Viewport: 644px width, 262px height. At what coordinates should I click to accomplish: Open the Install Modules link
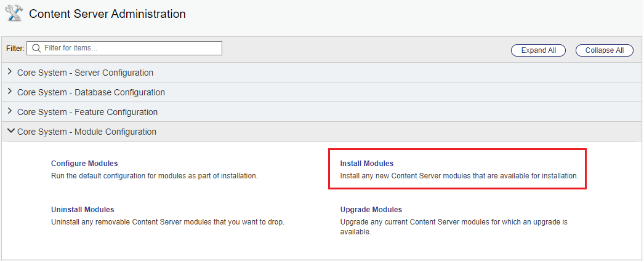[x=367, y=163]
